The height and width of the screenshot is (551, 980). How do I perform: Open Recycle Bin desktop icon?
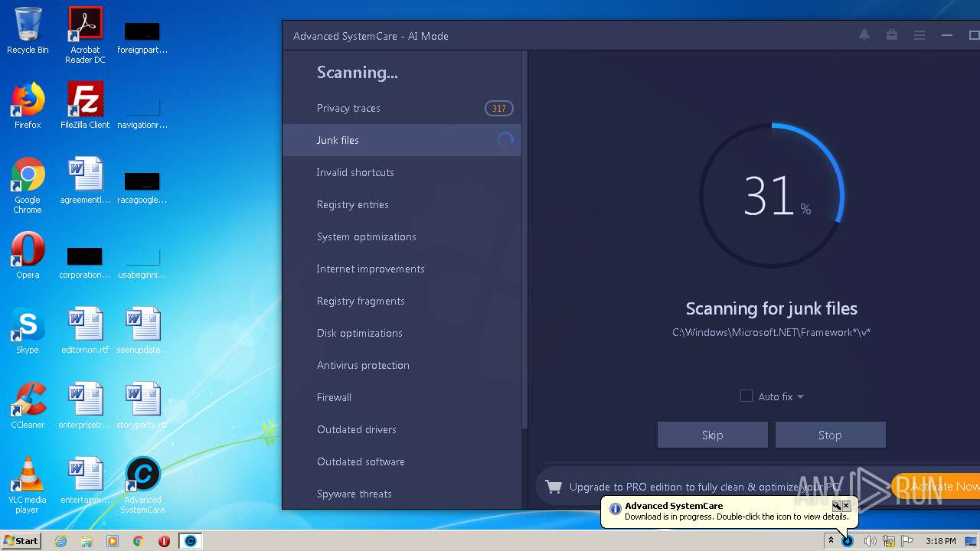[x=28, y=31]
